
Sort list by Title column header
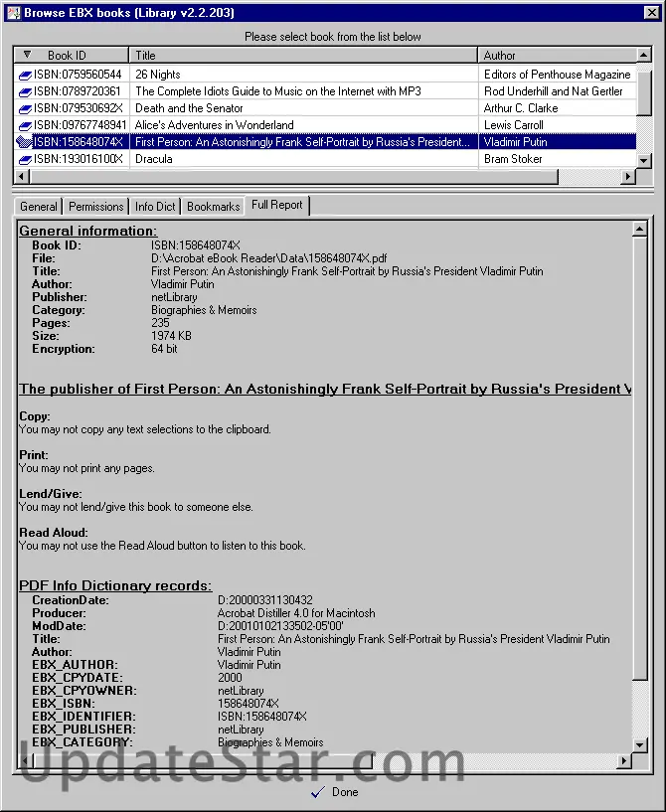click(303, 55)
